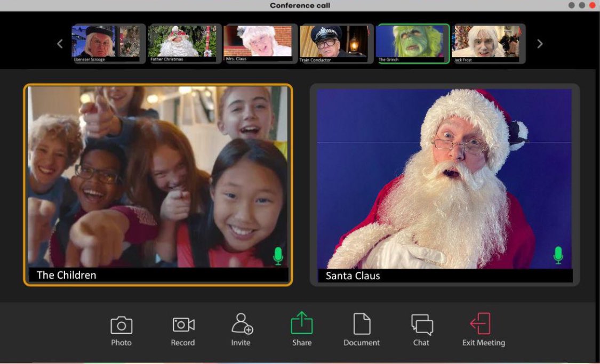Select the Father Christmas thumbnail
The height and width of the screenshot is (364, 600).
(185, 44)
